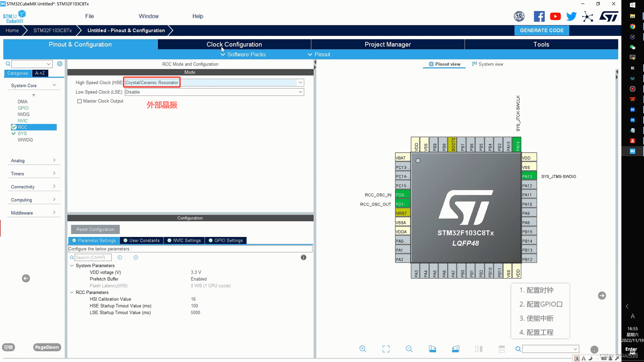This screenshot has width=644, height=362.
Task: Go to next search result arrow
Action: [136, 257]
